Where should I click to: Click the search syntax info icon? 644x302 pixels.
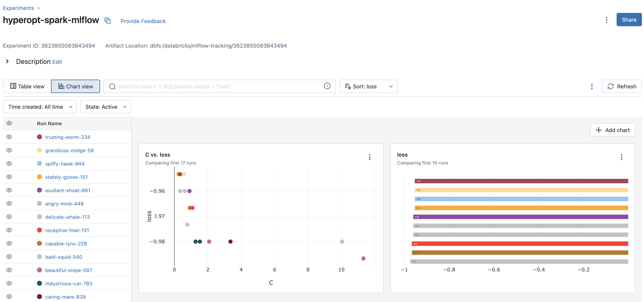(327, 86)
